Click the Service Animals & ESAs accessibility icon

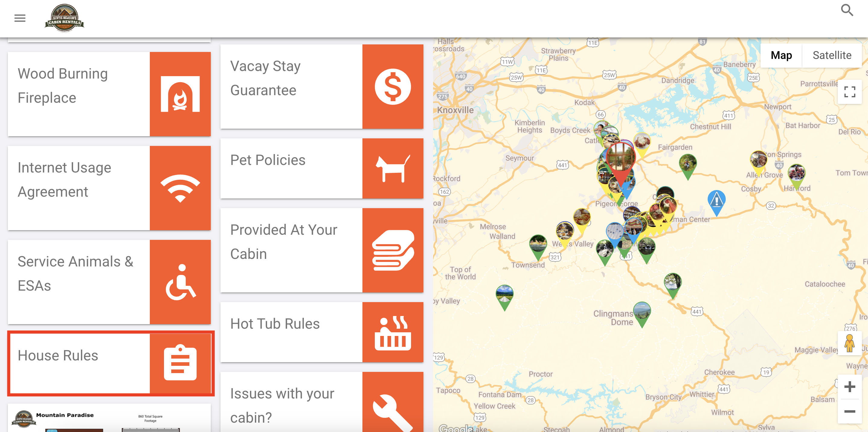coord(180,282)
